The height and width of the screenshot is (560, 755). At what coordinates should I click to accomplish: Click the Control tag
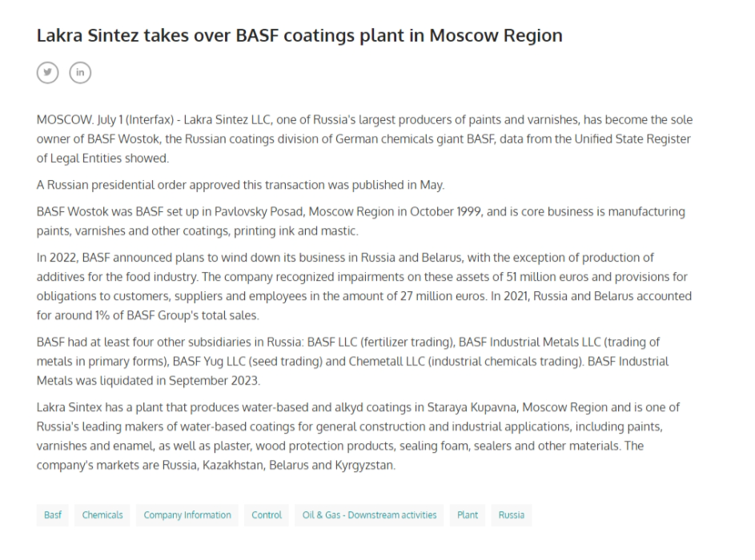267,514
